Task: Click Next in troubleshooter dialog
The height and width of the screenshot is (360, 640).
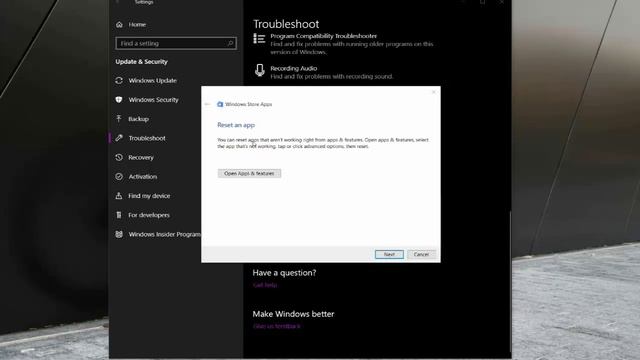Action: (389, 254)
